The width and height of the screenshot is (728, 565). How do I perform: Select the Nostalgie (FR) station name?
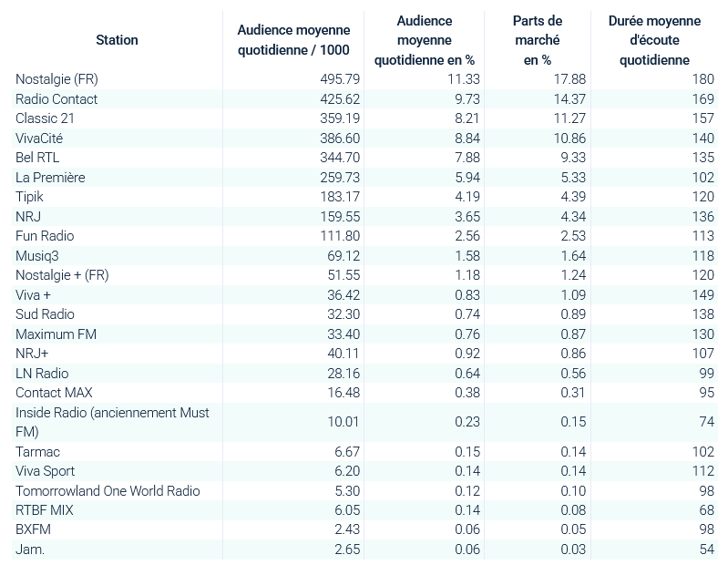[x=56, y=79]
